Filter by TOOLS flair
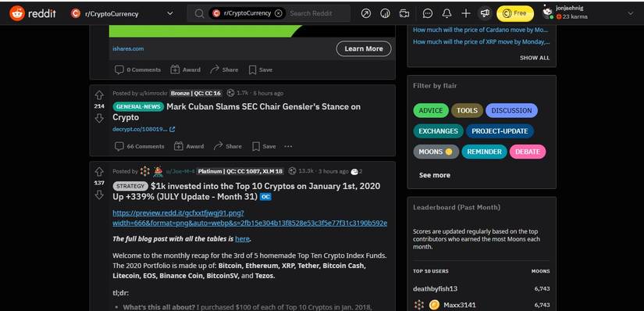 467,110
